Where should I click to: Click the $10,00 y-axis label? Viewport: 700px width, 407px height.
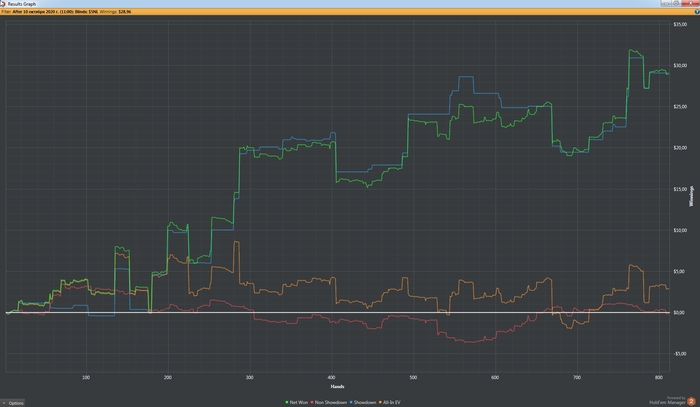coord(680,230)
